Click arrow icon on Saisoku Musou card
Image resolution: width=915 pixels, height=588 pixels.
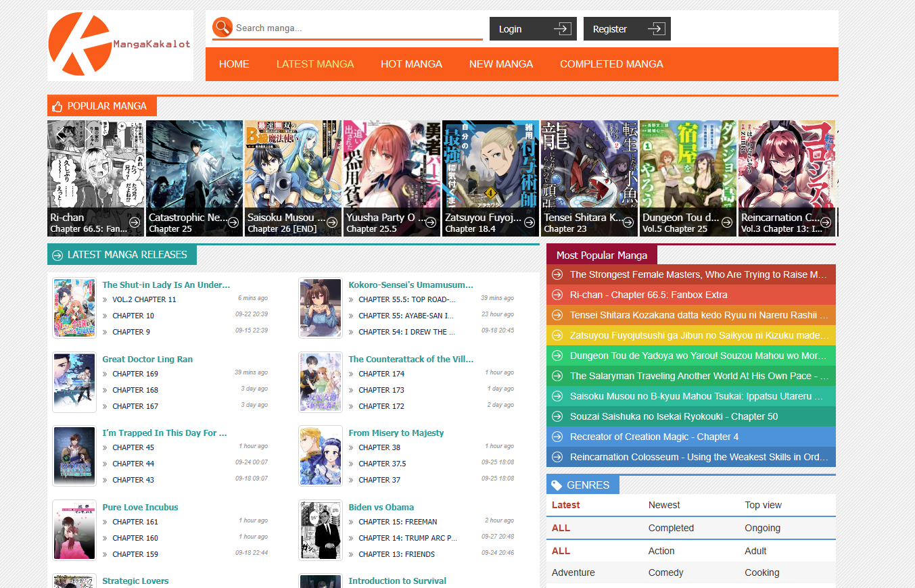pos(332,222)
